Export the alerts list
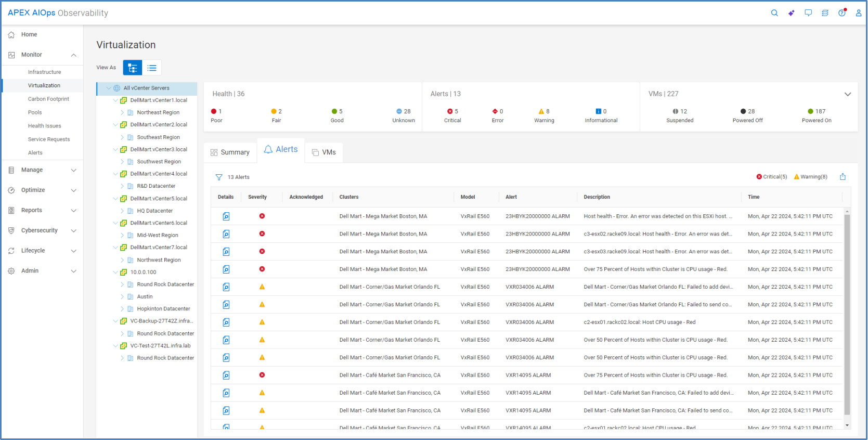 (x=843, y=177)
